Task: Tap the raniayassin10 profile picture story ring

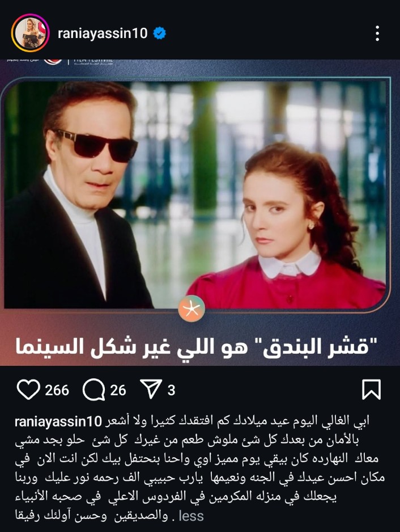Action: coord(30,33)
